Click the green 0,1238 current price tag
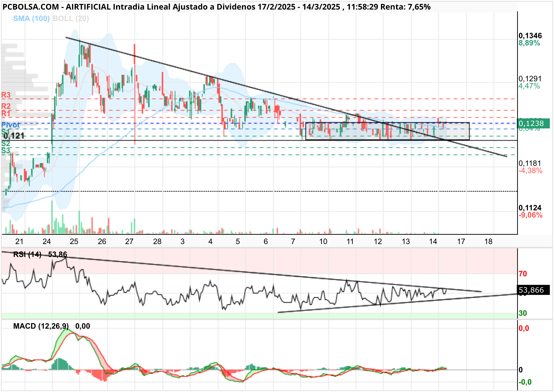 pos(533,123)
